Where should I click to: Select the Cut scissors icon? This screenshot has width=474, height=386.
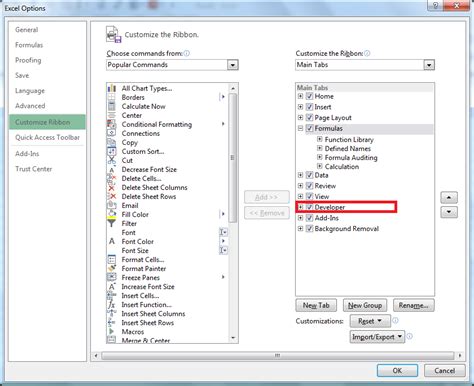[112, 160]
